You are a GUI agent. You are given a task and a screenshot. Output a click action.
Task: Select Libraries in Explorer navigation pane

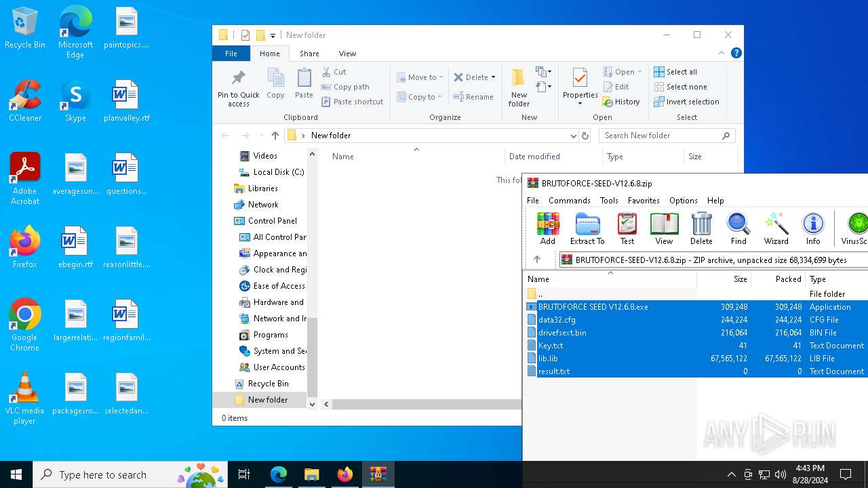(256, 188)
